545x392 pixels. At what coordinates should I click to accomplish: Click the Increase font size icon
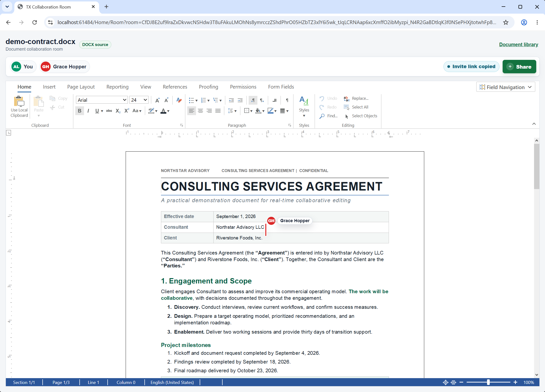coord(157,100)
